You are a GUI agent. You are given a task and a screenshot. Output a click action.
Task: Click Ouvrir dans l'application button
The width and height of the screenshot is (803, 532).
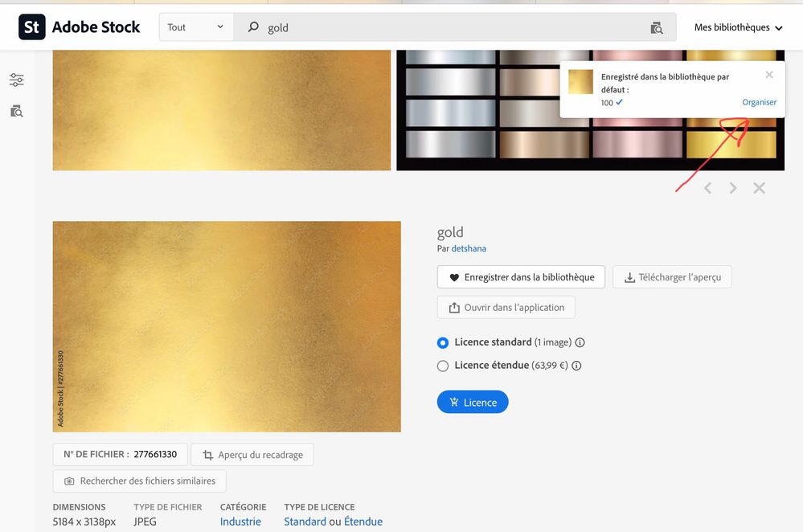tap(506, 307)
